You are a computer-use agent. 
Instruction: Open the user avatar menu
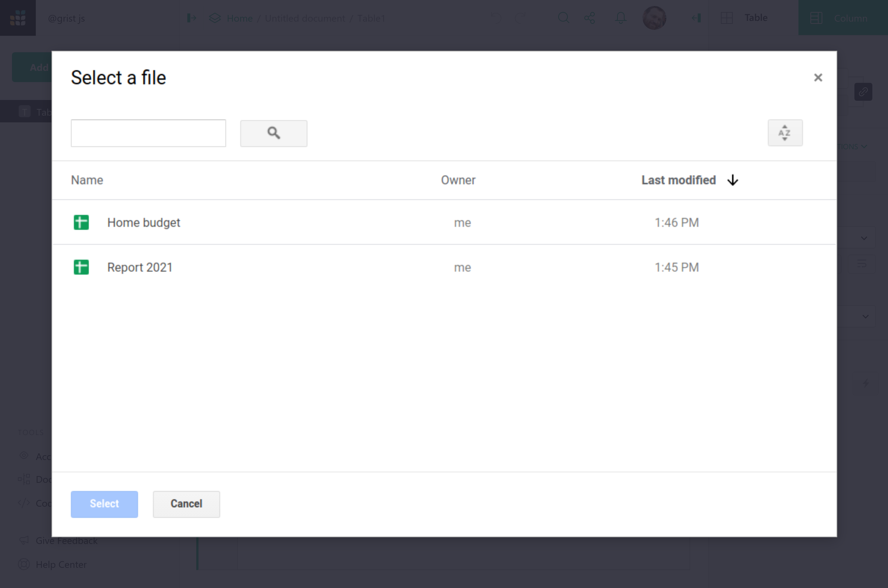[654, 18]
